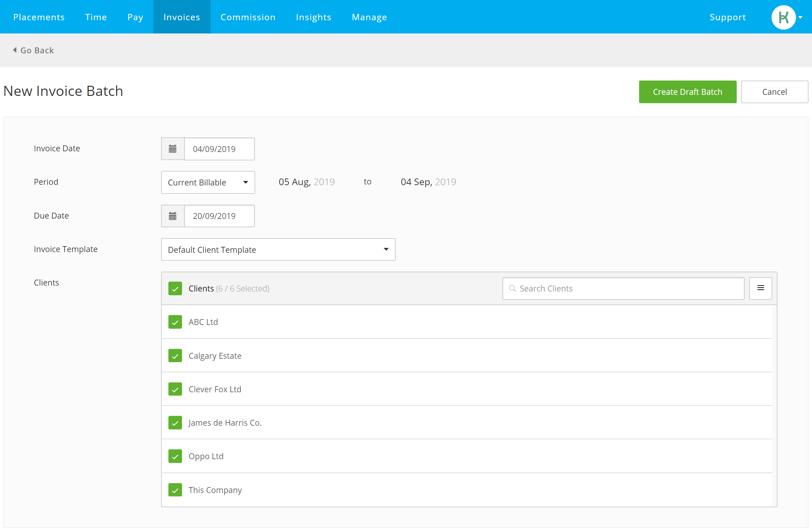Screen dimensions: 812x531
Task: Open the Period Current Billable dropdown
Action: [208, 182]
